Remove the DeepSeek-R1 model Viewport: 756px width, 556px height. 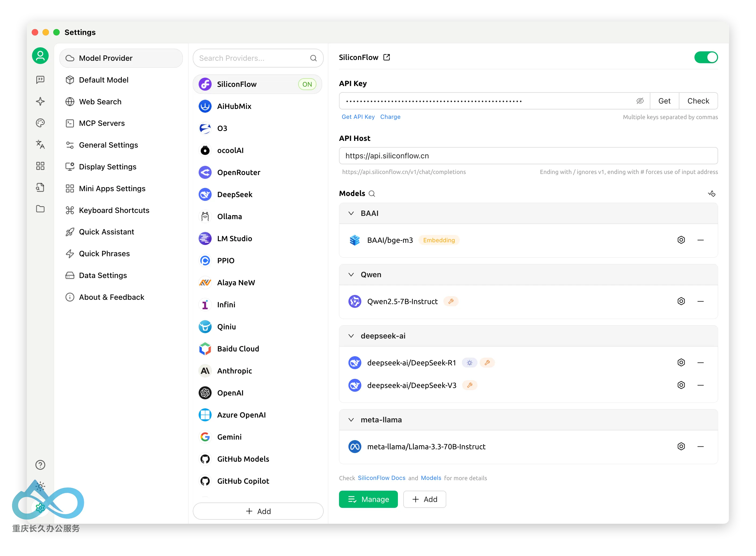click(701, 362)
